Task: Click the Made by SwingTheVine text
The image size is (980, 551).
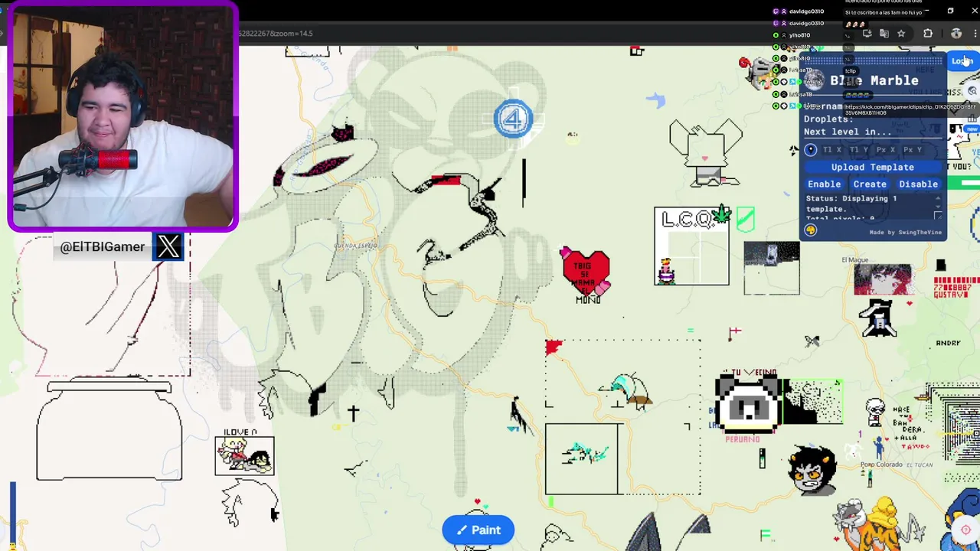Action: tap(905, 233)
